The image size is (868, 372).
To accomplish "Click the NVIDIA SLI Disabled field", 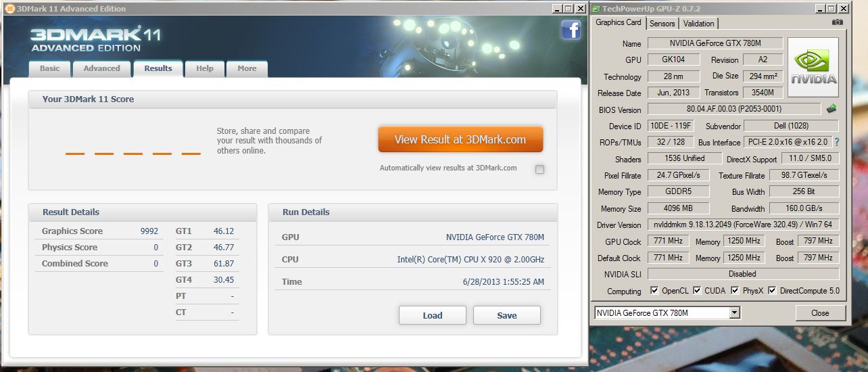I will [743, 274].
